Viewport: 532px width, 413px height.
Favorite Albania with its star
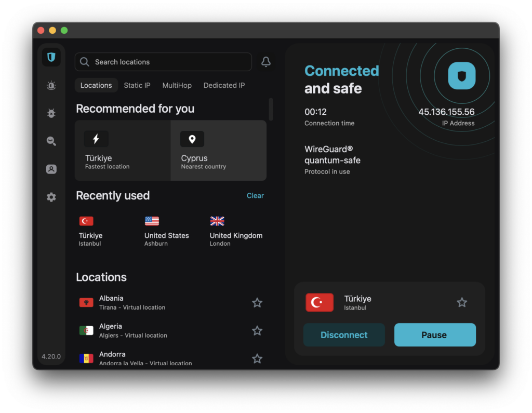pyautogui.click(x=257, y=302)
